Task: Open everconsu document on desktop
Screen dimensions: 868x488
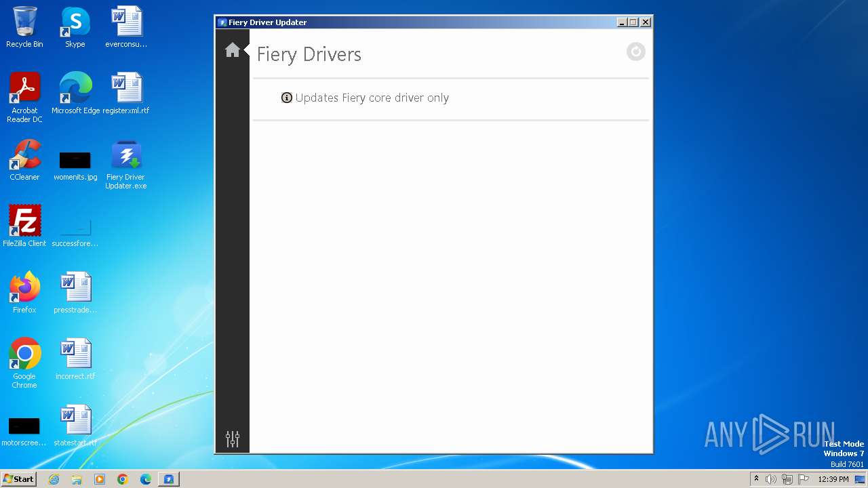Action: coord(126,27)
